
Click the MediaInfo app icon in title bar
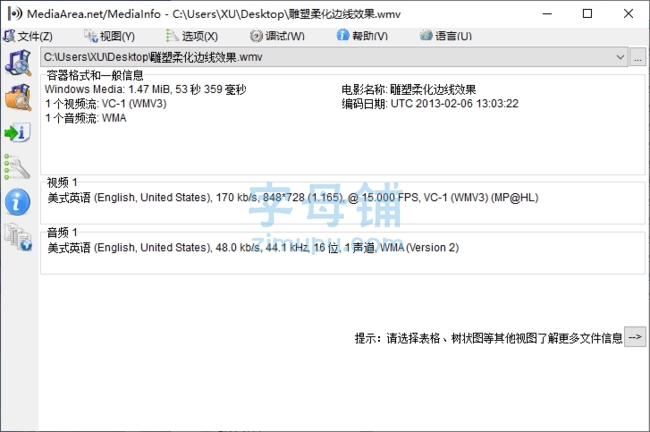[x=12, y=14]
